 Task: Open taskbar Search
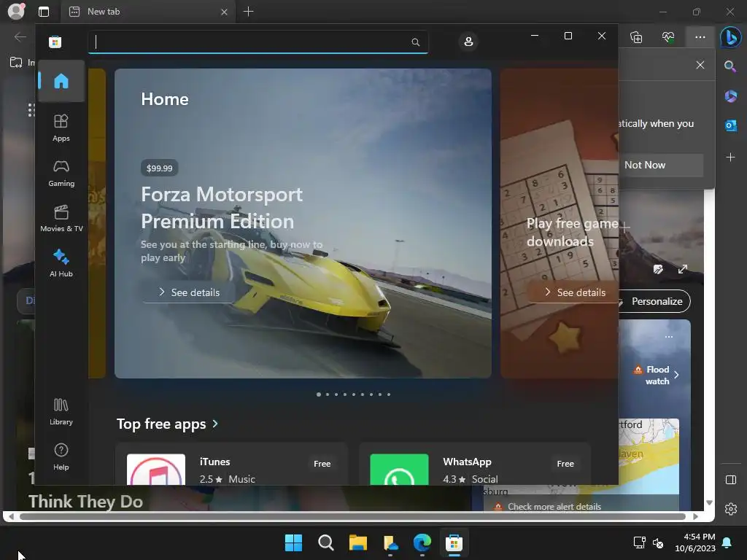326,542
